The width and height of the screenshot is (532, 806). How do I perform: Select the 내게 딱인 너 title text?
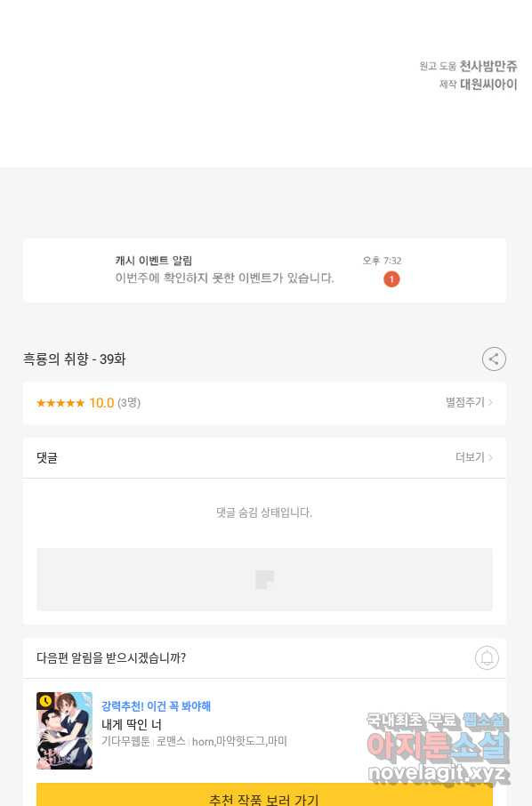pos(132,725)
